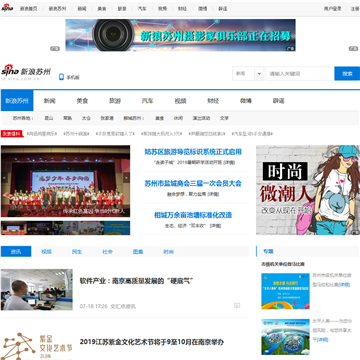Click 详细 link under 太平人寿 topic

(322, 340)
